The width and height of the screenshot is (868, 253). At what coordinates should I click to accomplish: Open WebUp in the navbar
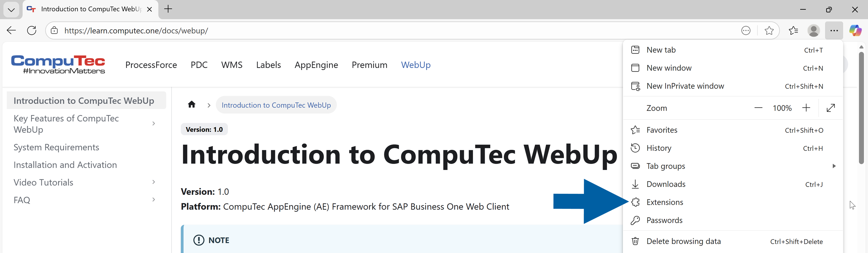[x=415, y=65]
